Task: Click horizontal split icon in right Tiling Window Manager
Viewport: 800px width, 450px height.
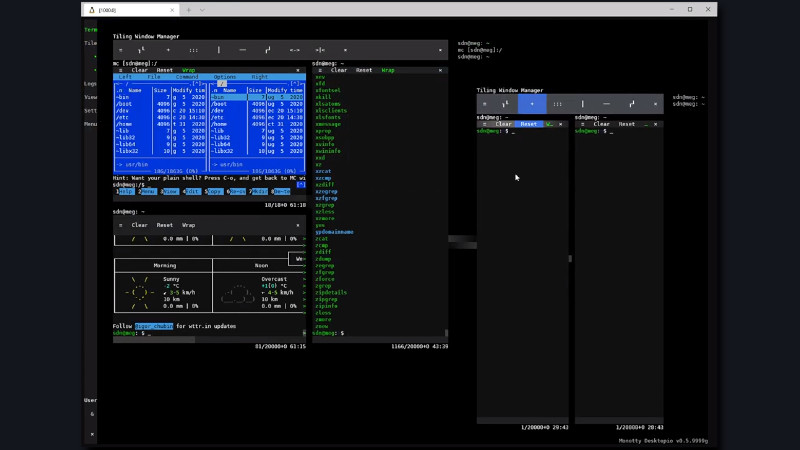Action: point(606,104)
